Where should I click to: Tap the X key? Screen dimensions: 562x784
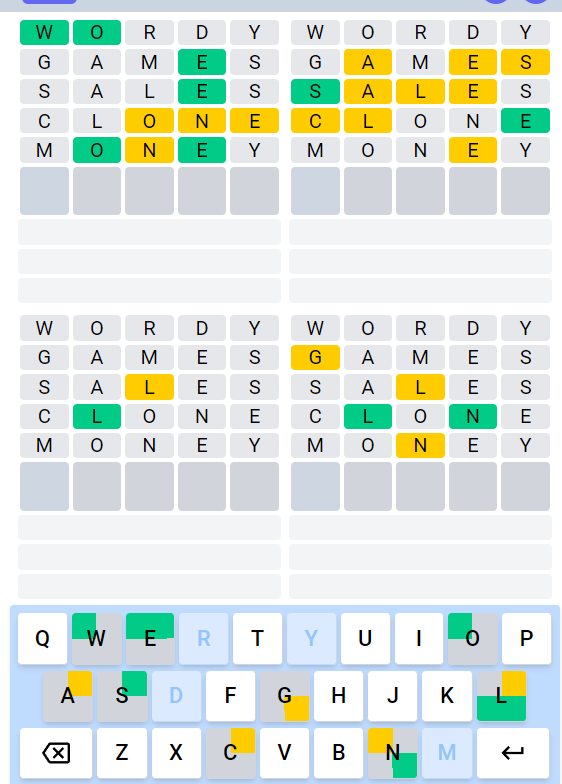(176, 753)
